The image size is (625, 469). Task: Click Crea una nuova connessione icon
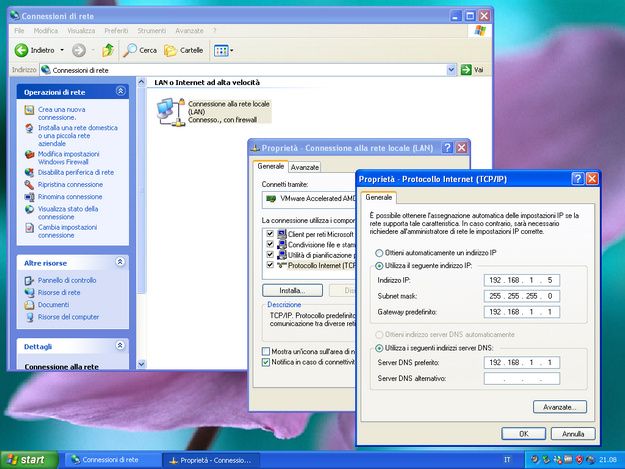29,110
